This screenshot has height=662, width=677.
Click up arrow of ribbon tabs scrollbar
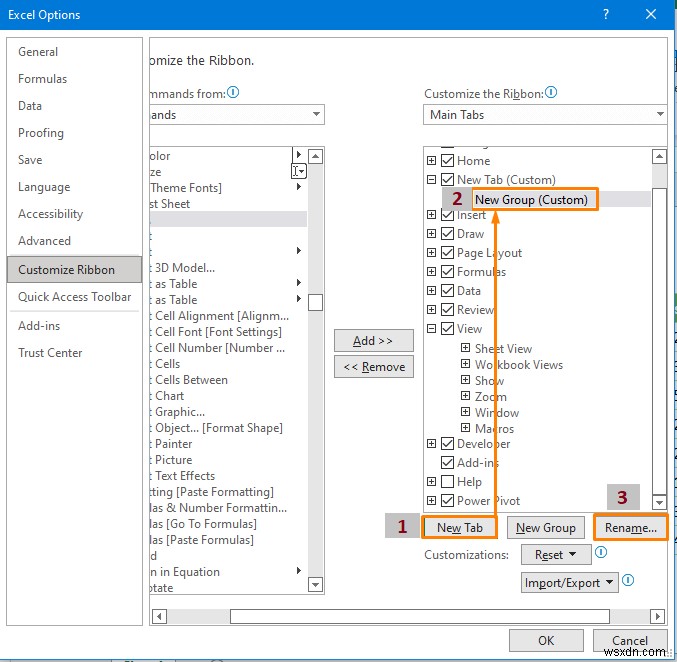pos(659,156)
